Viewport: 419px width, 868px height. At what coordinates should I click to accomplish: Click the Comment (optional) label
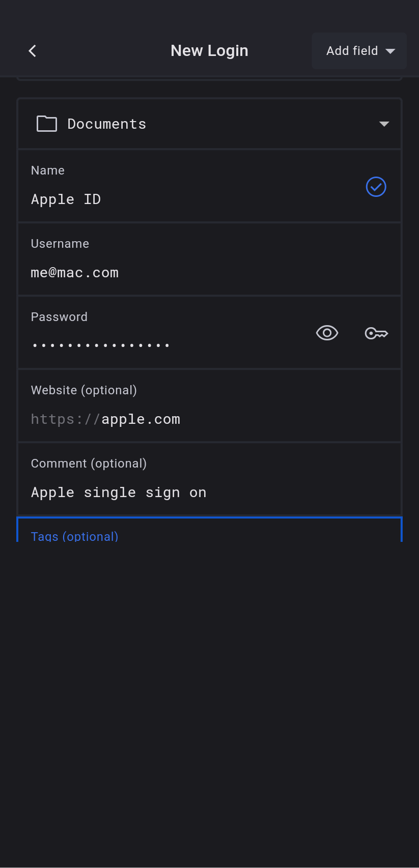coord(89,464)
